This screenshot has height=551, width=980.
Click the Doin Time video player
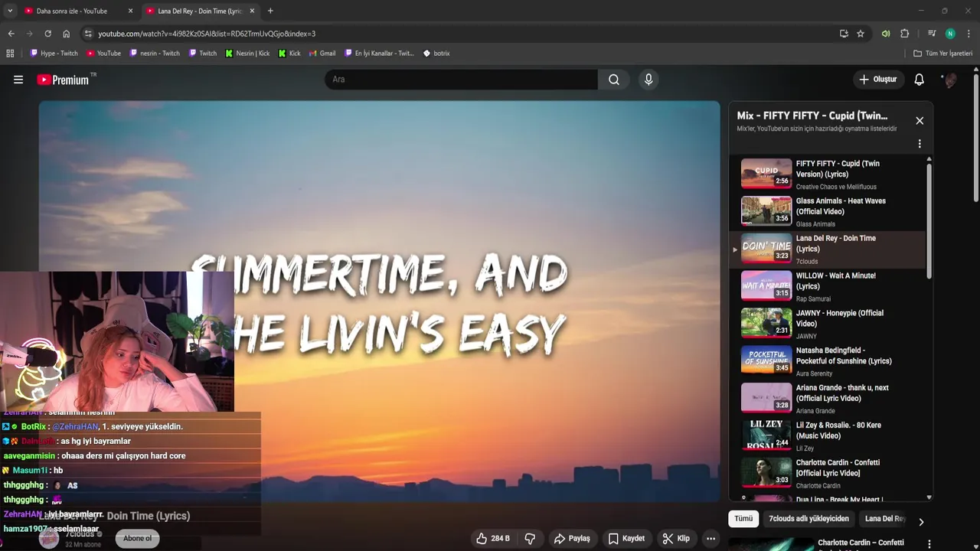(x=380, y=302)
